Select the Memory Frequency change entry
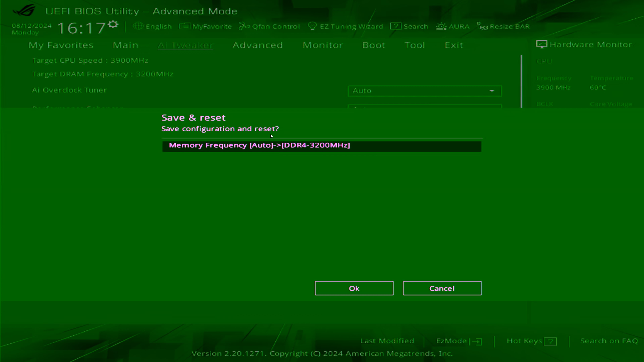 [322, 146]
